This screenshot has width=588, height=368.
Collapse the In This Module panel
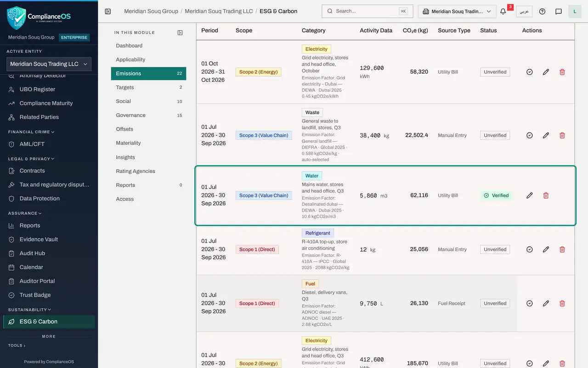pos(180,33)
